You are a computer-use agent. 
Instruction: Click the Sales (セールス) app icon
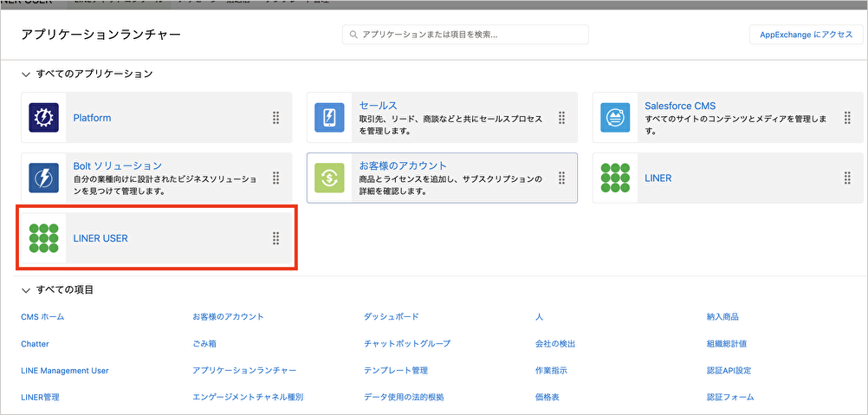[329, 118]
